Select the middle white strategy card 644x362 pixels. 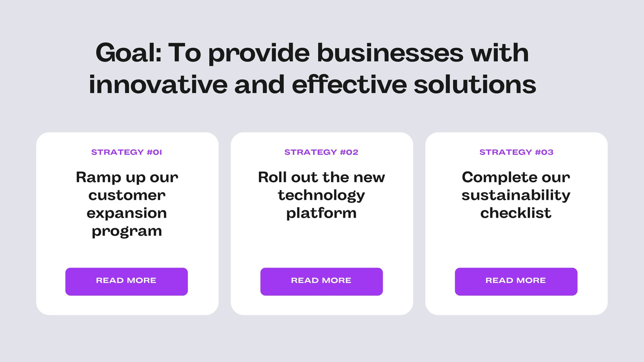tap(322, 224)
